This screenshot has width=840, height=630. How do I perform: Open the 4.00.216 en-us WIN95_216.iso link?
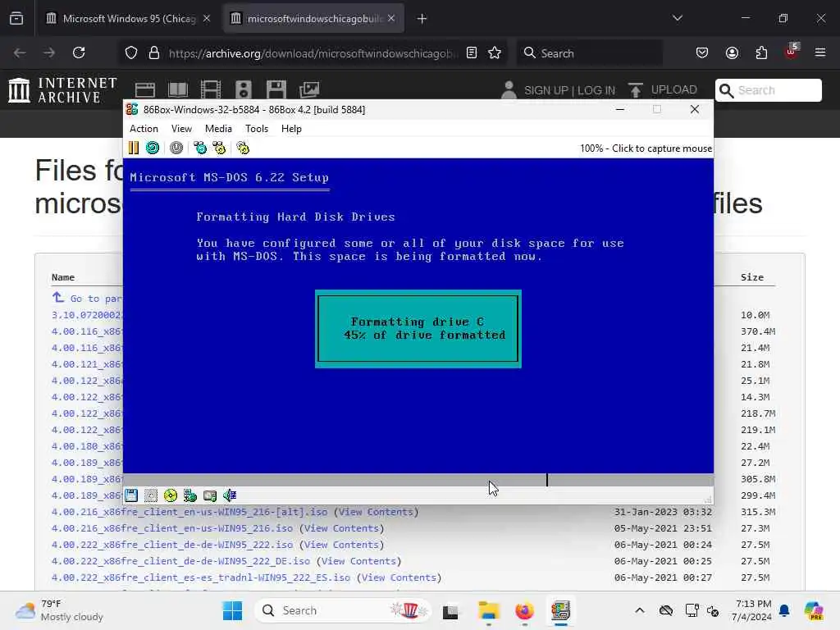pos(172,528)
